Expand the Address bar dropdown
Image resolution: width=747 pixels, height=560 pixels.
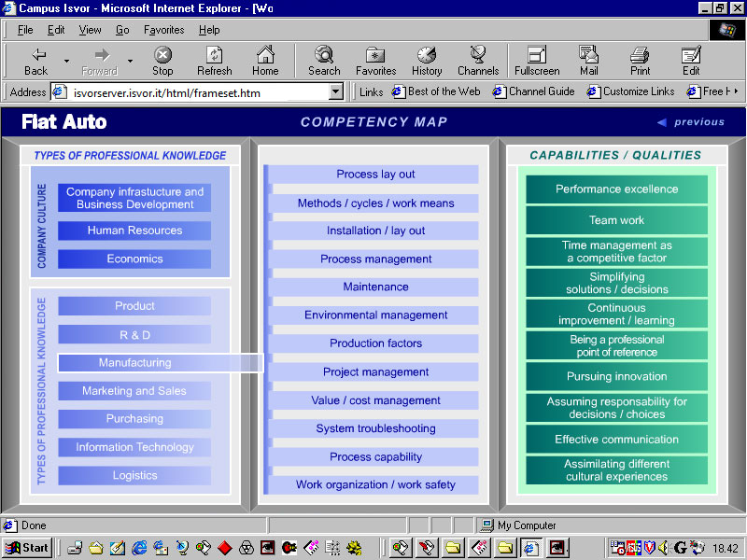click(336, 91)
